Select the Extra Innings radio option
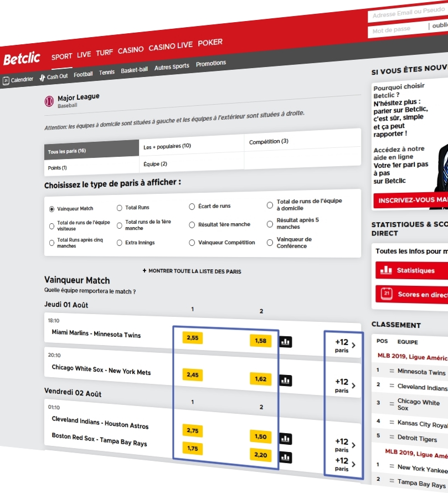The image size is (448, 493). point(120,243)
